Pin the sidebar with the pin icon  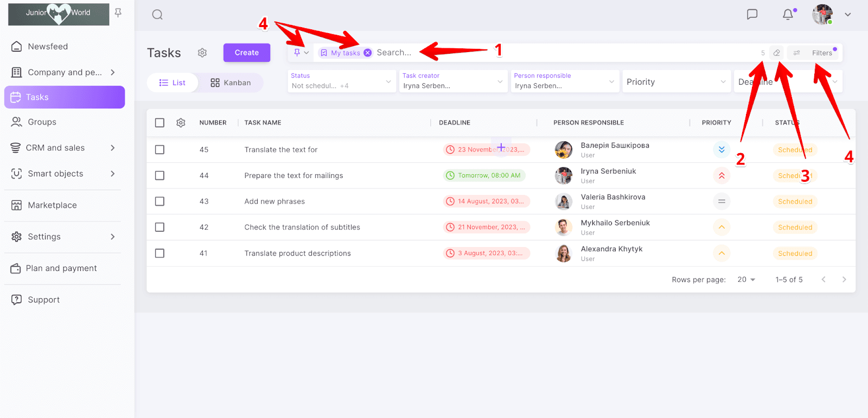click(x=118, y=12)
